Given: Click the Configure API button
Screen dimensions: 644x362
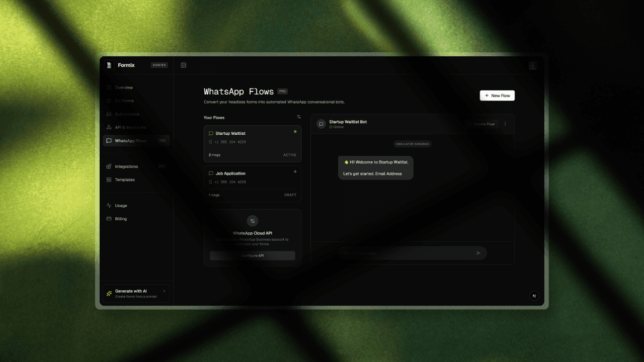Looking at the screenshot, I should coord(253,255).
